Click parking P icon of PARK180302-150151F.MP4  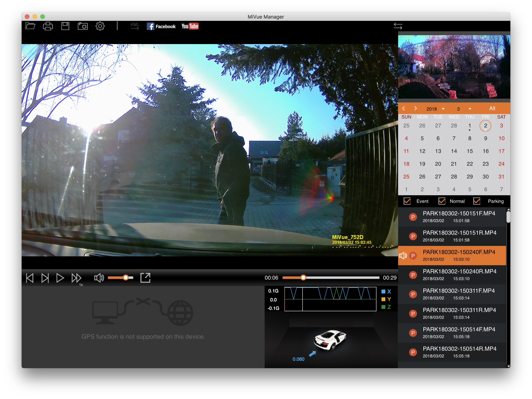(413, 217)
